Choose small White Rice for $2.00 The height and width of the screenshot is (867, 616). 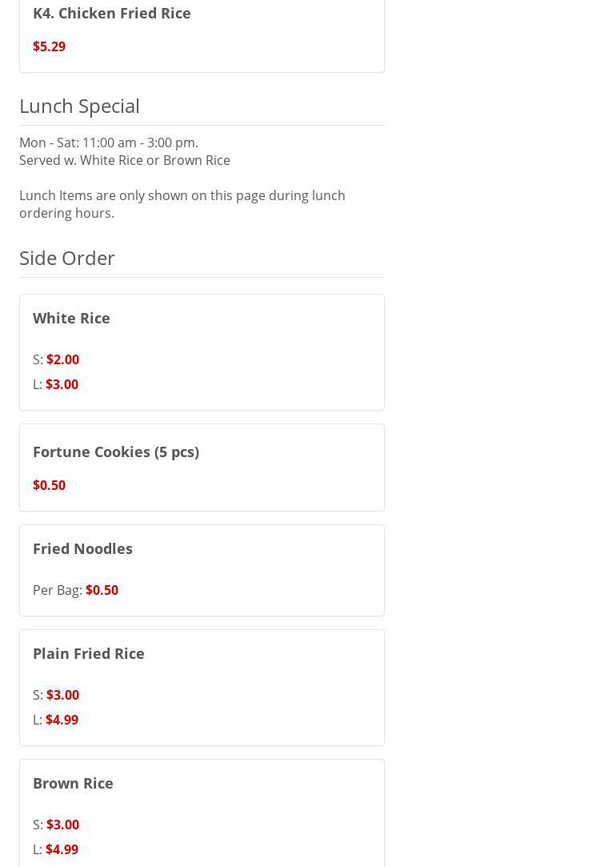(x=62, y=359)
